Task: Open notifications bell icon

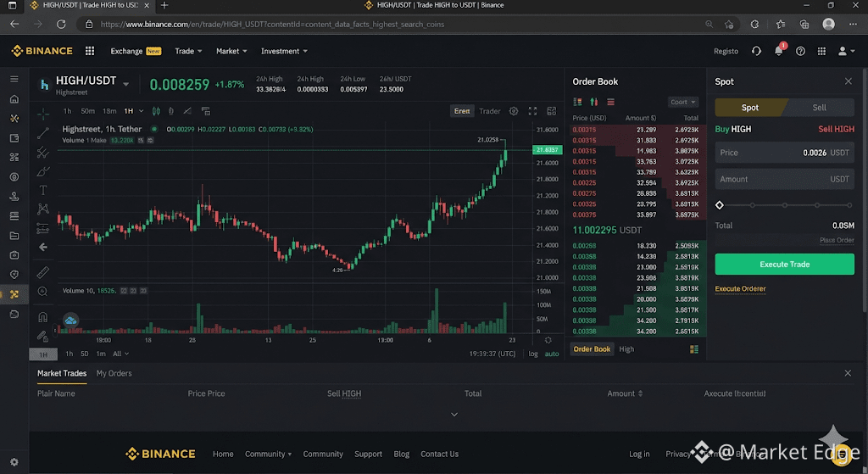Action: 779,51
